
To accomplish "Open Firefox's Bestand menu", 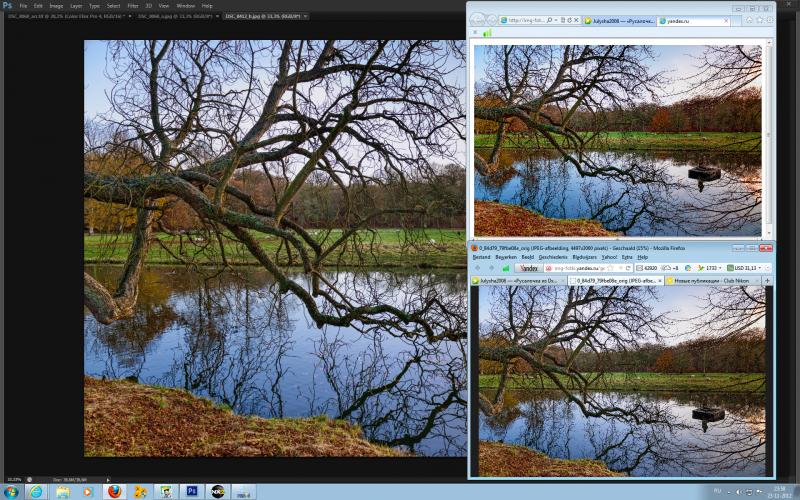I will [x=481, y=257].
